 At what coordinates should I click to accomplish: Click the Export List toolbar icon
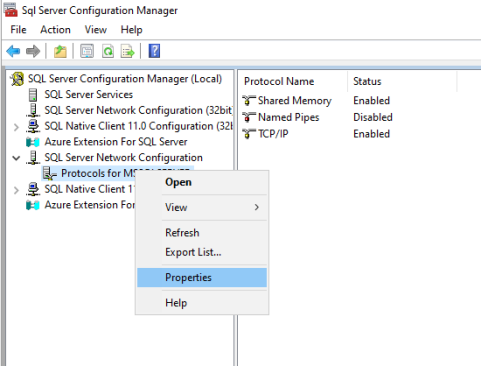pyautogui.click(x=128, y=51)
